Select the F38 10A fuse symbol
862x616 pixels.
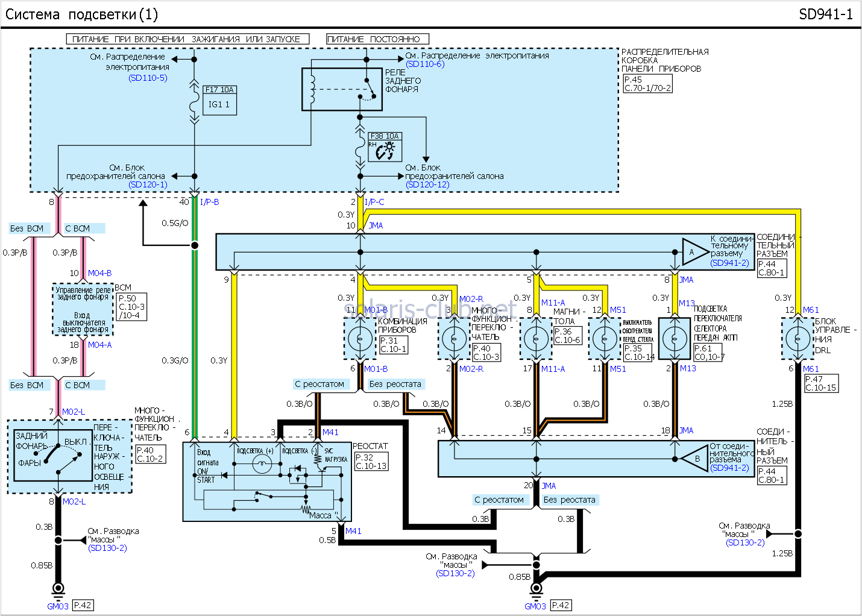pos(384,146)
